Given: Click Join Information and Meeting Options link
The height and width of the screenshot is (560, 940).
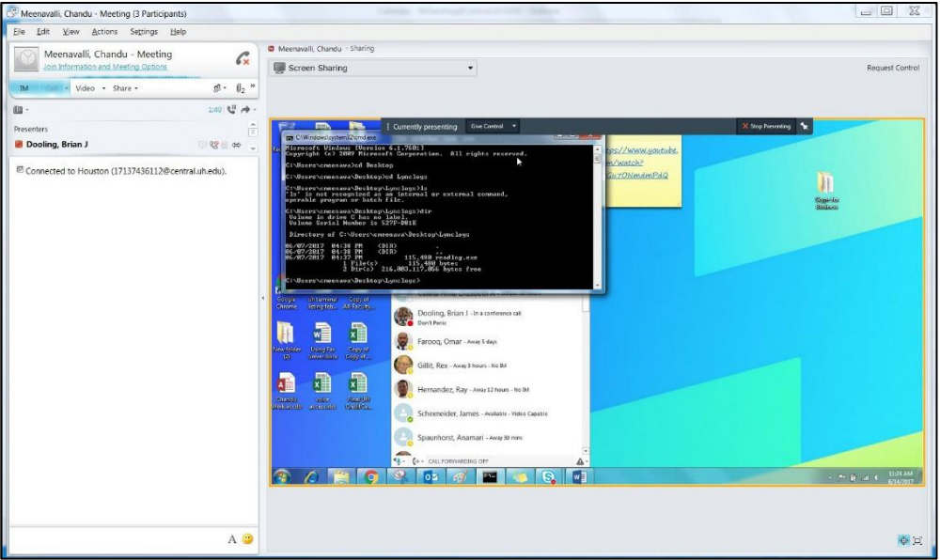Looking at the screenshot, I should tap(105, 67).
